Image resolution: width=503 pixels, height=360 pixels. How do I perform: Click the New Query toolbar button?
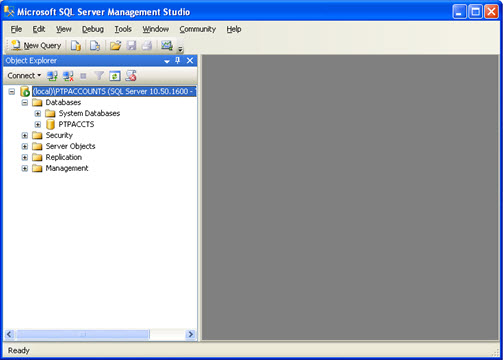tap(36, 45)
